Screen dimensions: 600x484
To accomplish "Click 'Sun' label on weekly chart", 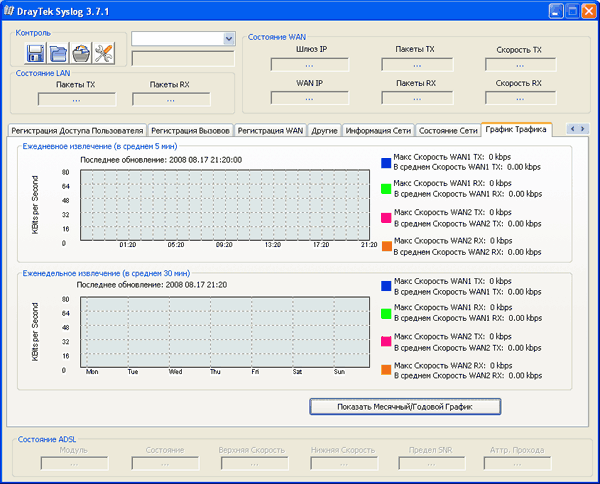I will pyautogui.click(x=339, y=372).
